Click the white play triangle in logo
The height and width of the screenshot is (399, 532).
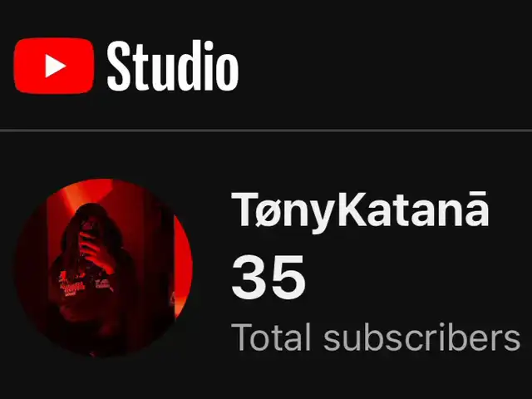coord(56,66)
